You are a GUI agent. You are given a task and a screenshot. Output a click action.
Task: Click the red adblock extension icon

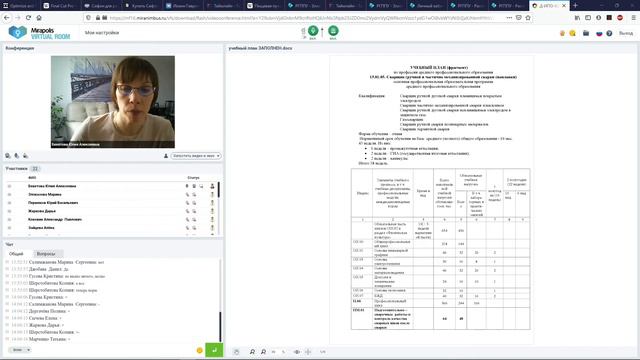620,18
